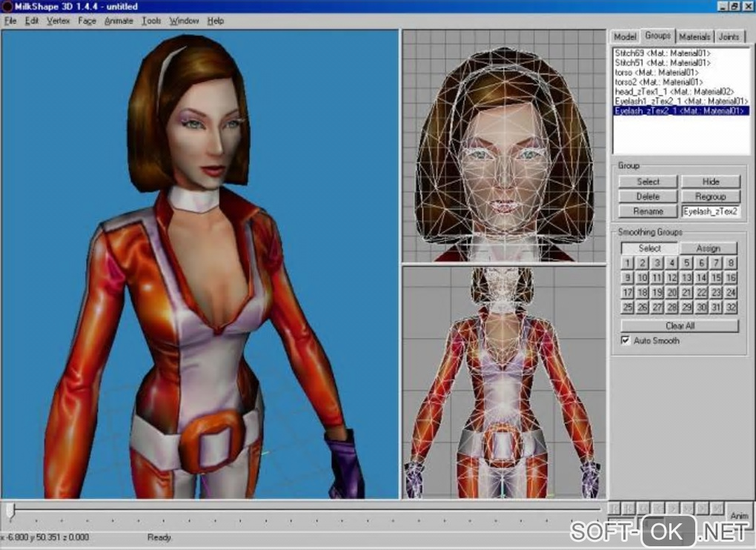
Task: Click the Assign smoothing group button
Action: coord(709,248)
